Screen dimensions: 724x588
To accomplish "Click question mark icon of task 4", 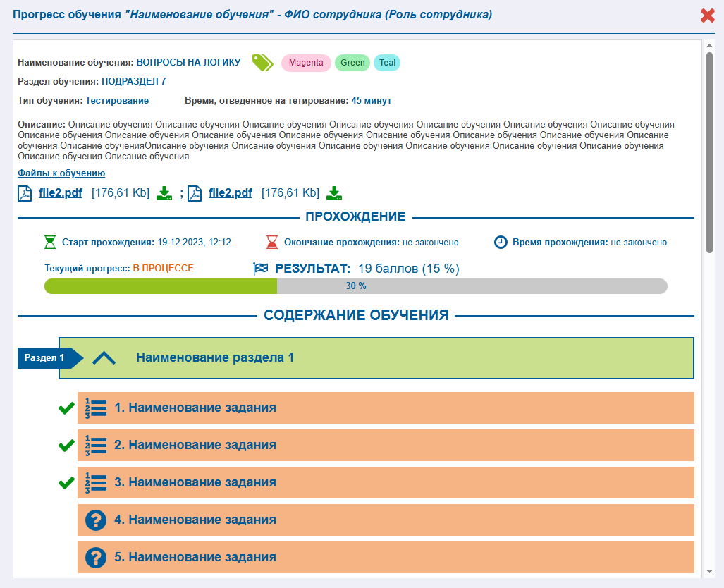I will tap(96, 520).
